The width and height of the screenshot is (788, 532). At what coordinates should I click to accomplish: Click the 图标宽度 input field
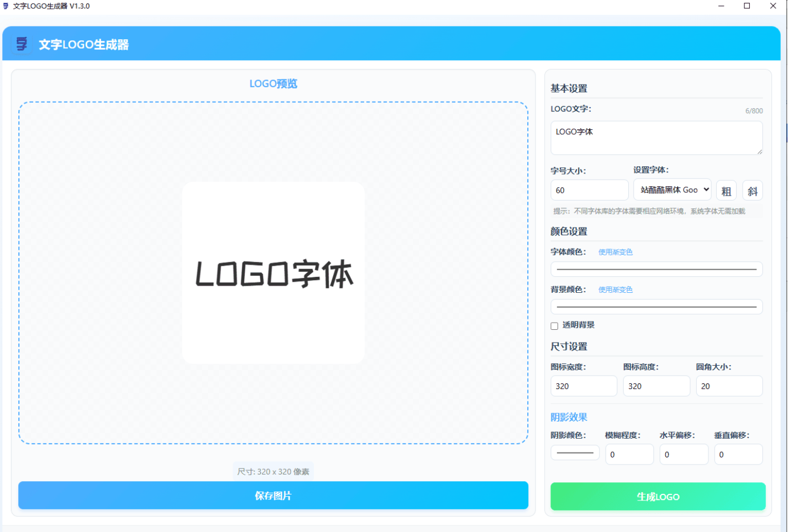click(x=584, y=386)
